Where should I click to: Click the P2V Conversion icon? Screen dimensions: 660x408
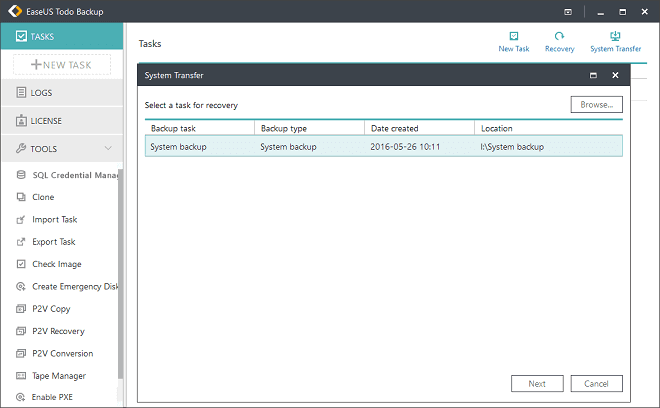pos(21,353)
